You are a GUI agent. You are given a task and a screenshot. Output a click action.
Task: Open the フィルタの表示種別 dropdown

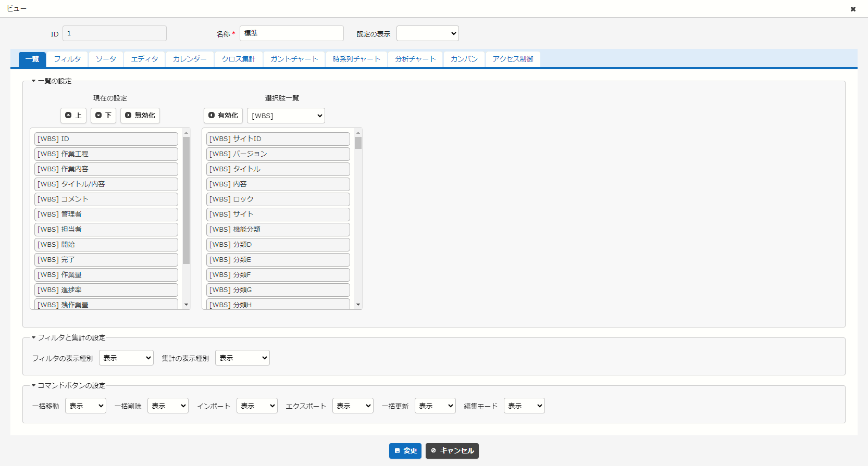coord(126,358)
